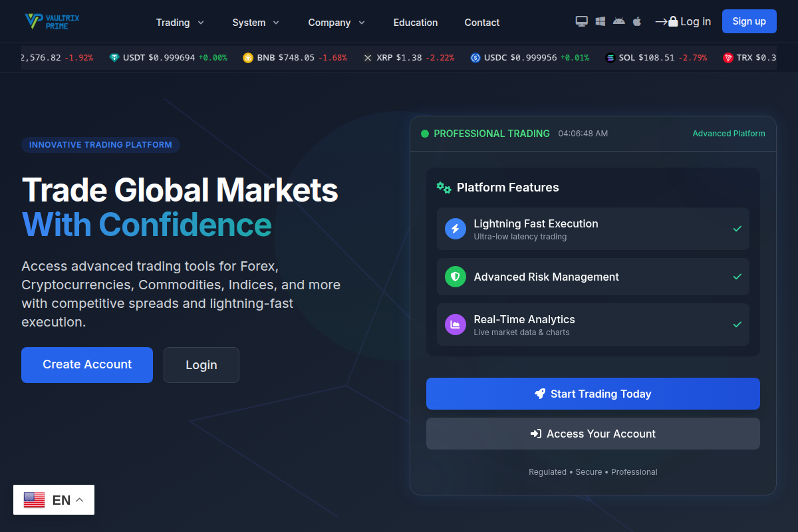The height and width of the screenshot is (532, 798).
Task: Click the rocket icon on Start Trading
Action: pyautogui.click(x=540, y=394)
